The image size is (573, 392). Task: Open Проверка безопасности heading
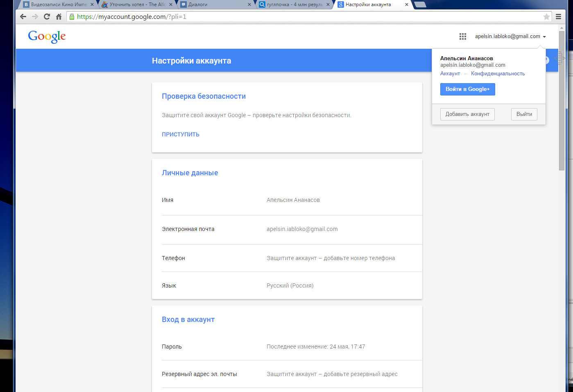tap(204, 96)
